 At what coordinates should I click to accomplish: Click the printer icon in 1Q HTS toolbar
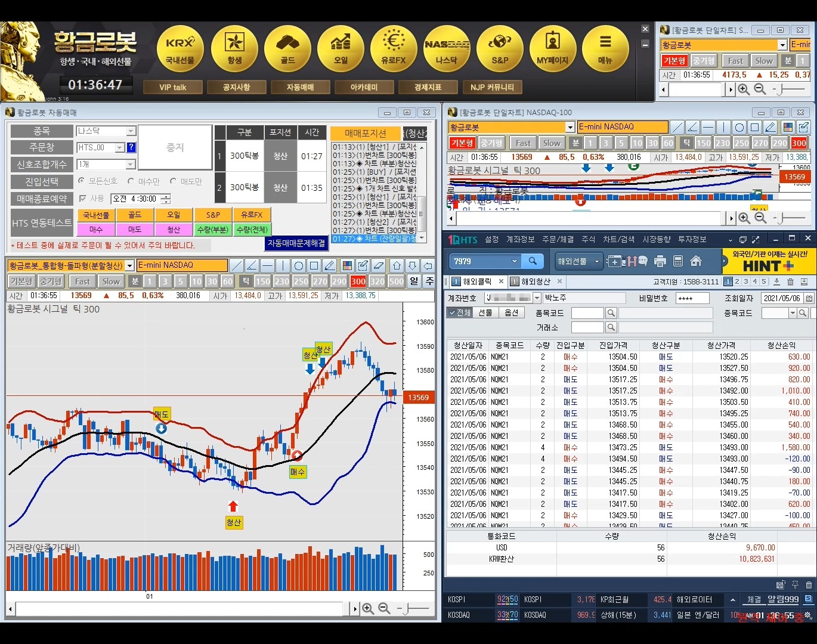(x=660, y=261)
